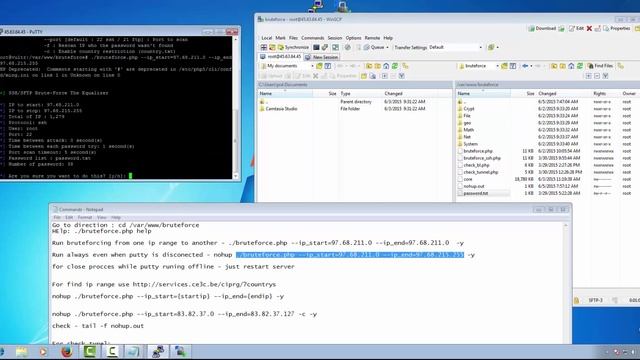Image resolution: width=640 pixels, height=360 pixels.
Task: Click the Download button in WinSCP
Action: point(542,29)
